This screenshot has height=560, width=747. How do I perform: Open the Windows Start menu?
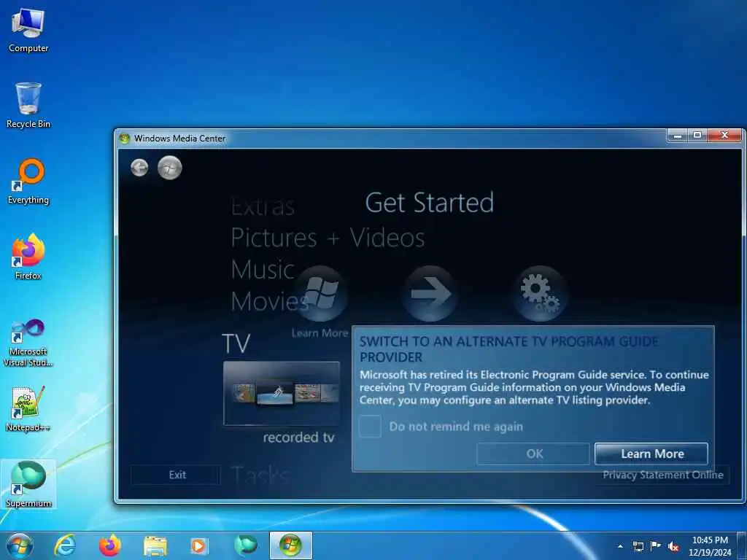pos(20,545)
